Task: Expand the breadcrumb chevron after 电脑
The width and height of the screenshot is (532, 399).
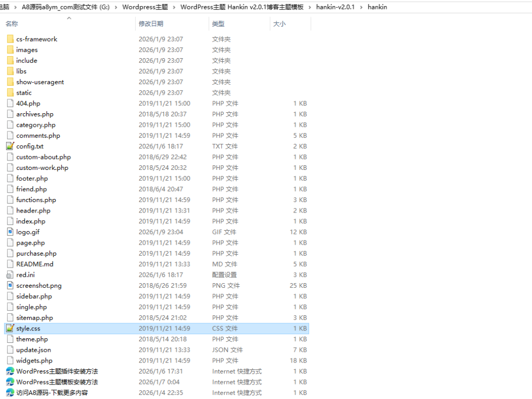Action: 15,7
